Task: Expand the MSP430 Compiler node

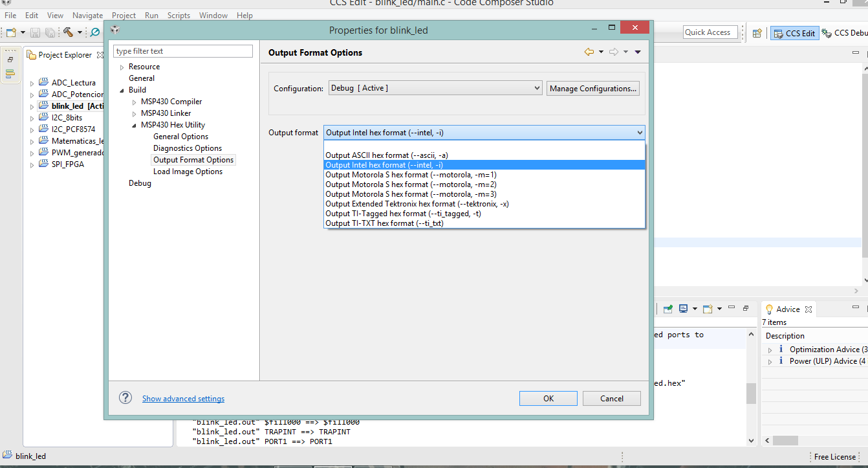Action: point(134,102)
